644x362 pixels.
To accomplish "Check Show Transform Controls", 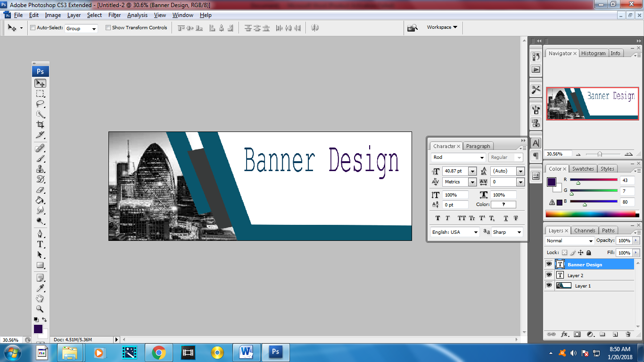I will tap(108, 28).
